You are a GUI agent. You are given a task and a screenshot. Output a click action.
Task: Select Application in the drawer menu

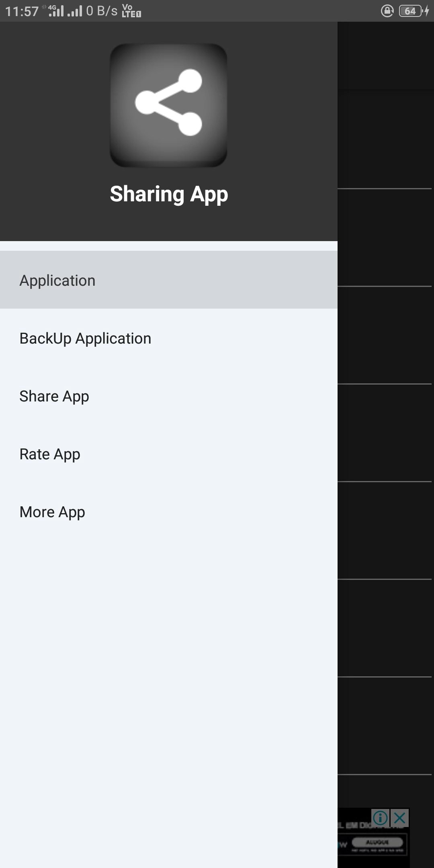(x=57, y=280)
